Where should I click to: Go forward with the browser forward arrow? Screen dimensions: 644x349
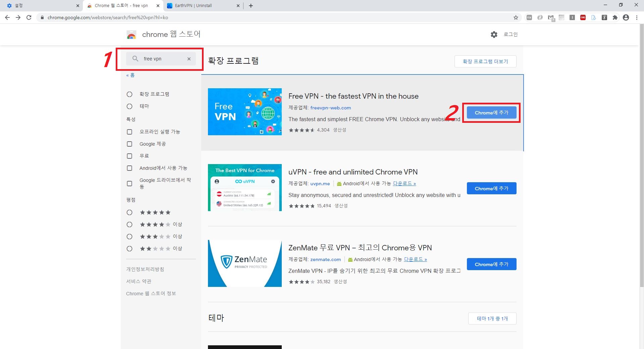(x=18, y=17)
